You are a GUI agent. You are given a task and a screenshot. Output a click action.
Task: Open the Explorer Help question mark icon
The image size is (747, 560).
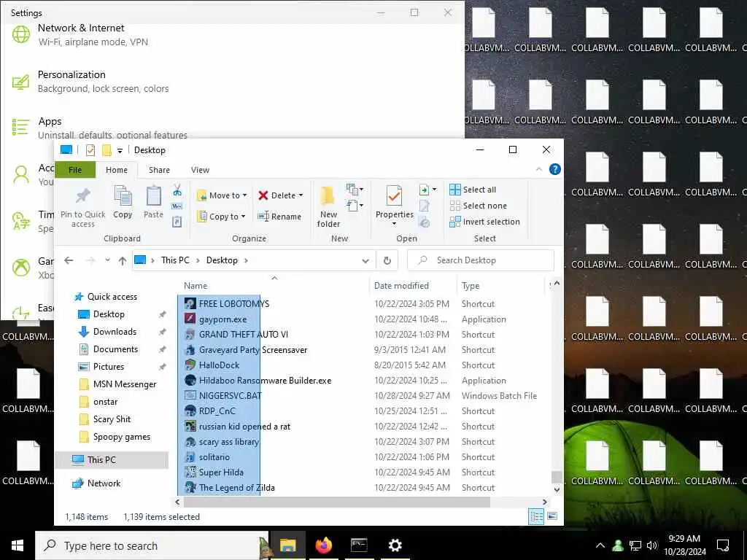point(554,169)
